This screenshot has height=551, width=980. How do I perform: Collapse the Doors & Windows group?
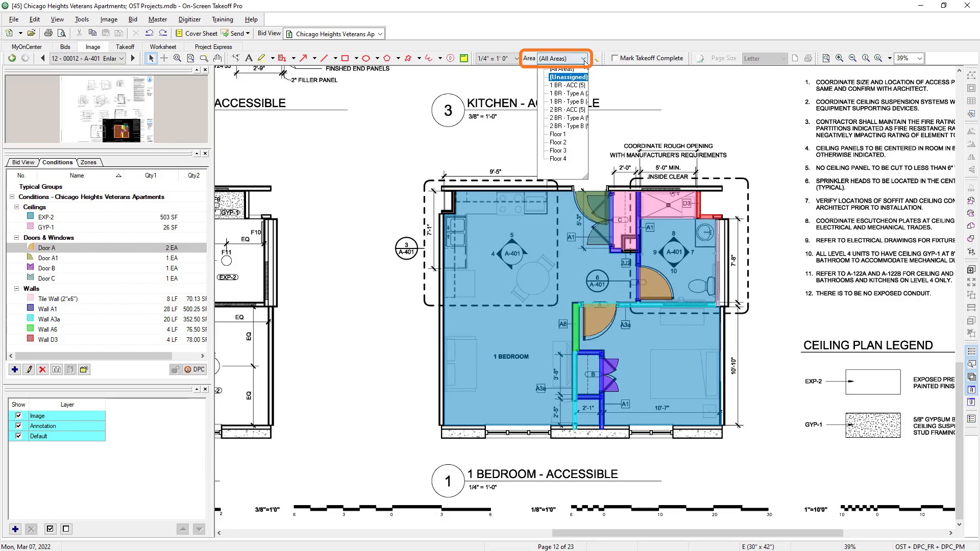[16, 238]
